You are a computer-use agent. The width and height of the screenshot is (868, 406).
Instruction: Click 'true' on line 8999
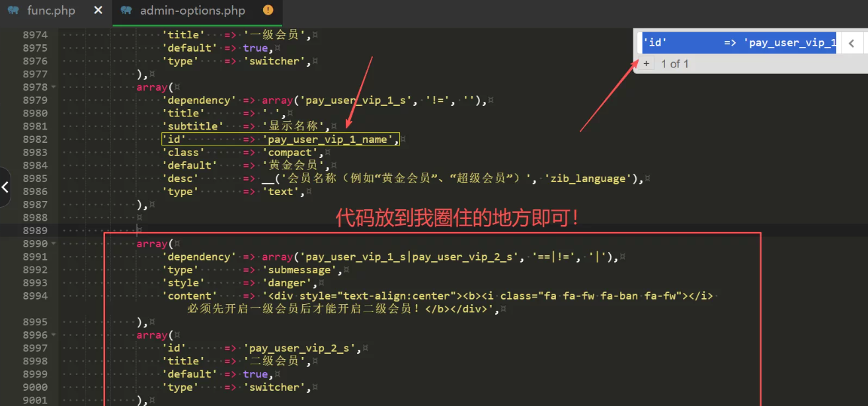click(x=255, y=374)
